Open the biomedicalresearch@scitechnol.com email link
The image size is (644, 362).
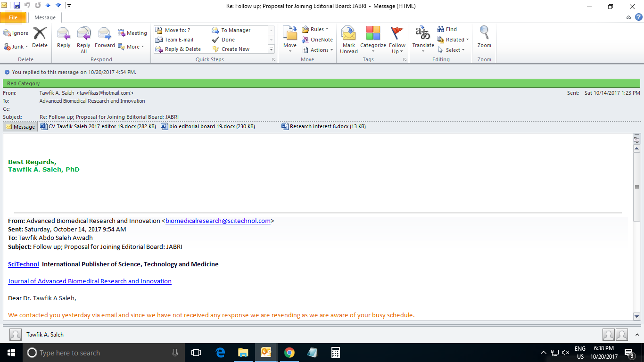[x=218, y=221]
